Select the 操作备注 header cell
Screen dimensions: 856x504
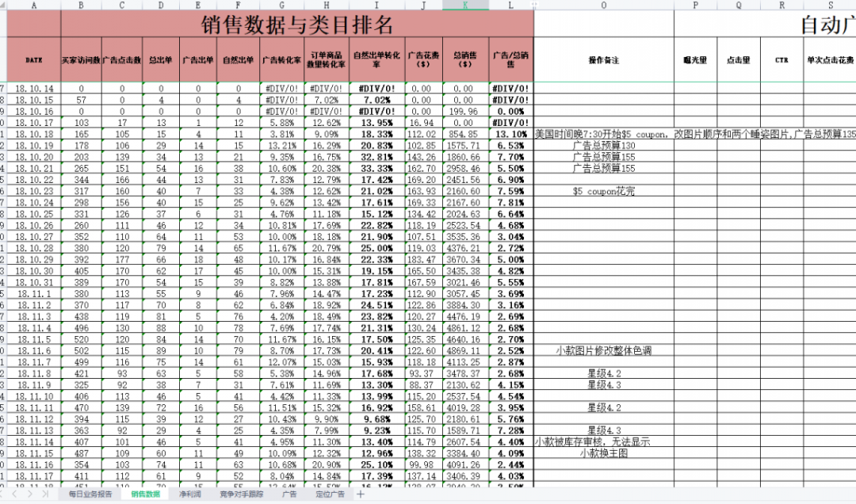tap(604, 59)
